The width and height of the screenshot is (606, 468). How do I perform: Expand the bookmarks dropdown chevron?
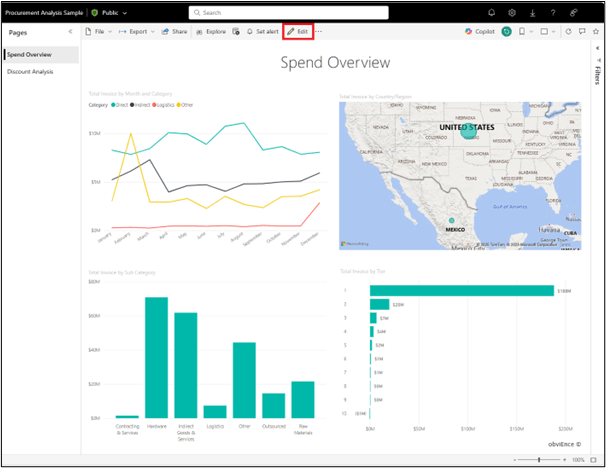[531, 32]
